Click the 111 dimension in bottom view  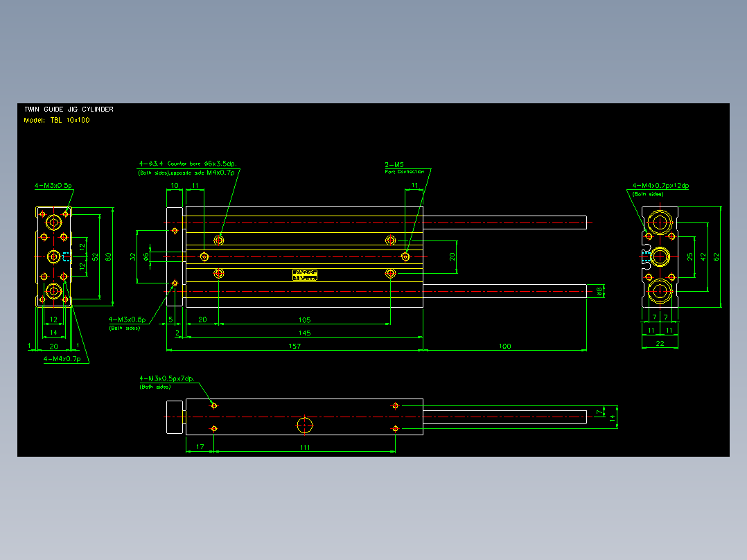pyautogui.click(x=305, y=447)
